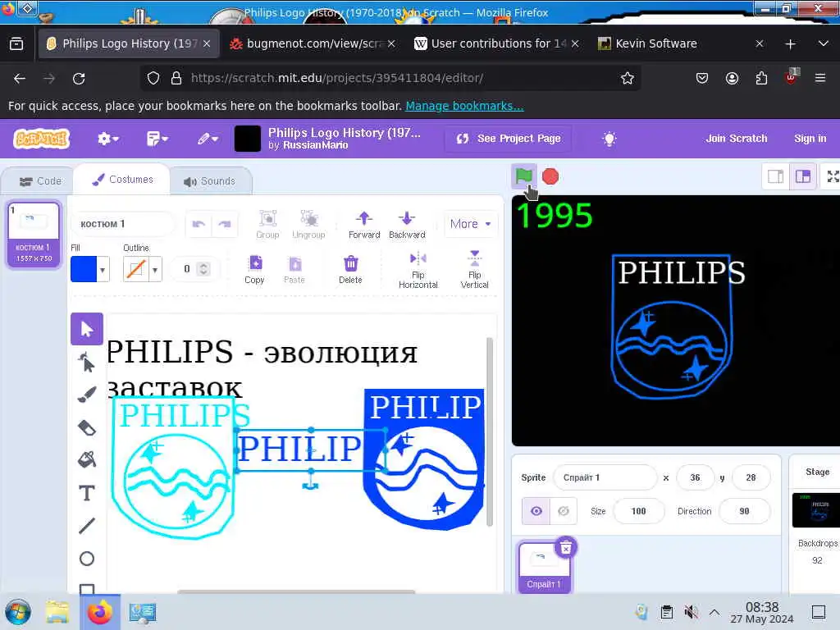Enter full screen stage mode

(832, 176)
